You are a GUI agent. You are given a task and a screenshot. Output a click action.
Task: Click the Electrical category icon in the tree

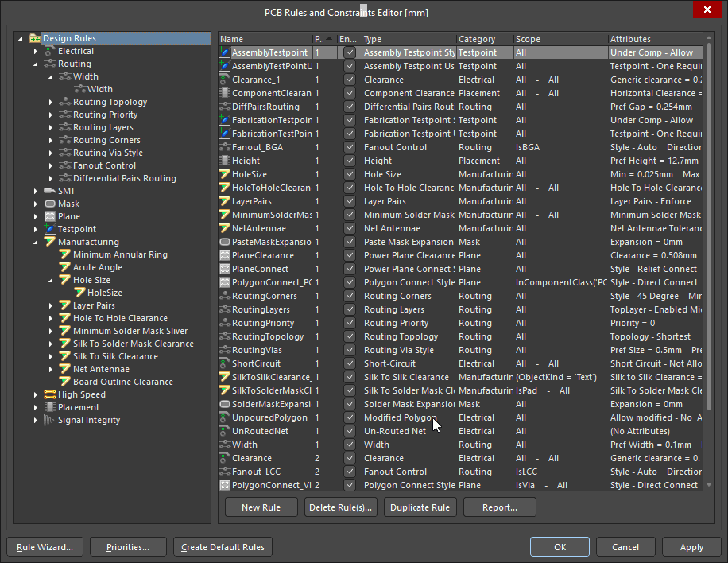click(50, 51)
